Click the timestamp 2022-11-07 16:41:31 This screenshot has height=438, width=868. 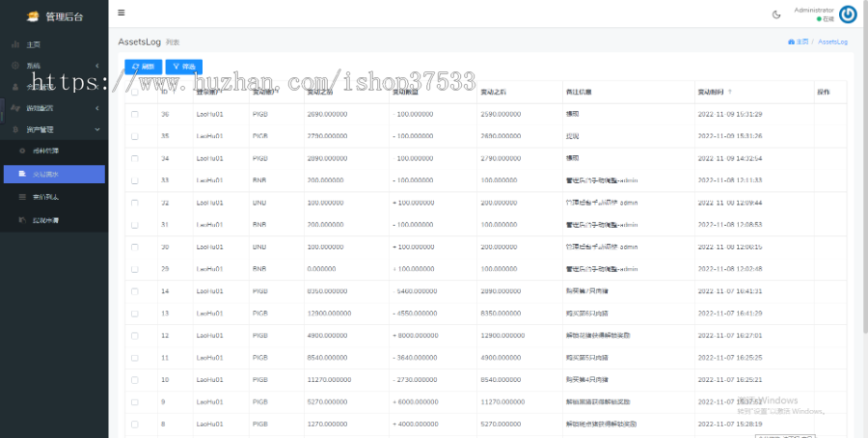[730, 291]
